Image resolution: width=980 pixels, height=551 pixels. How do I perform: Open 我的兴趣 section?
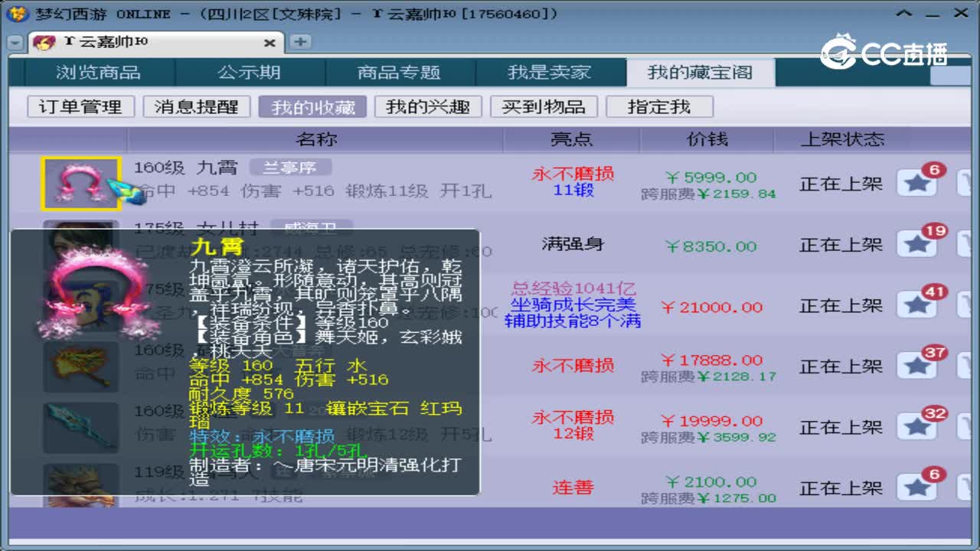click(x=428, y=106)
